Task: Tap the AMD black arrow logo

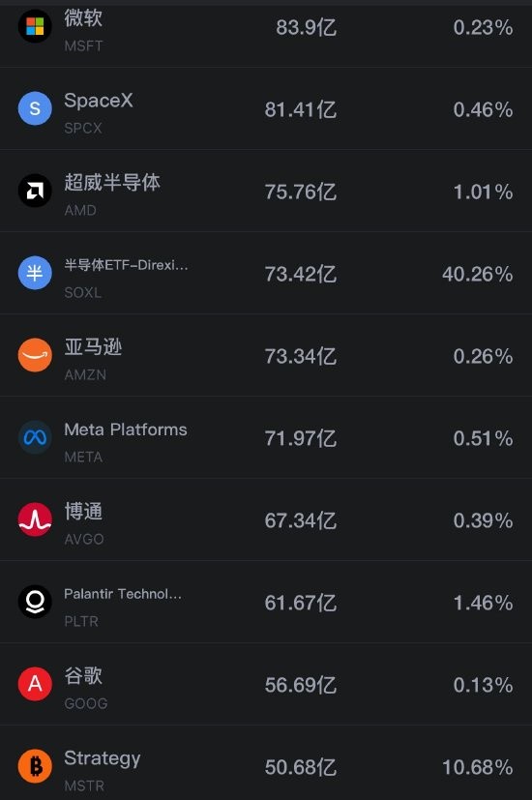Action: (x=35, y=191)
